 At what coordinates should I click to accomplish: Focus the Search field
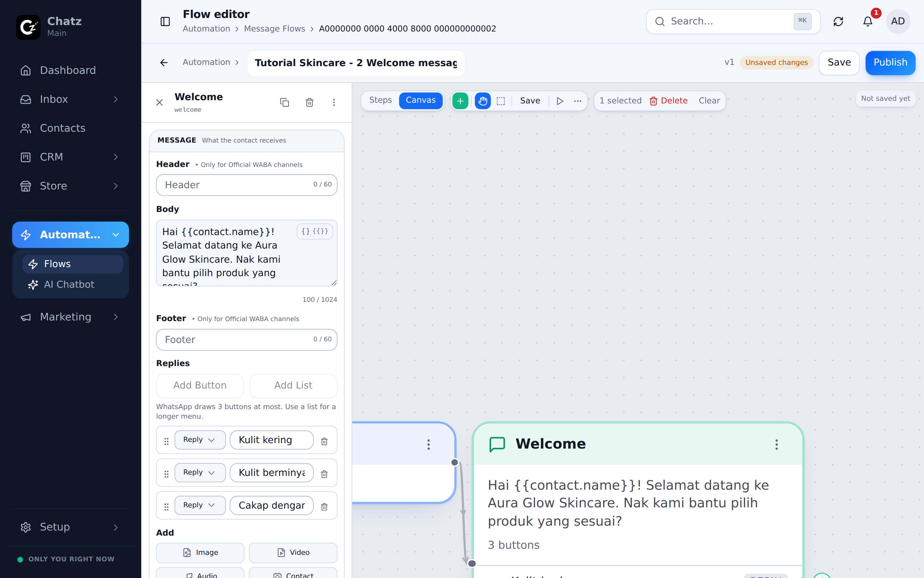click(x=733, y=22)
